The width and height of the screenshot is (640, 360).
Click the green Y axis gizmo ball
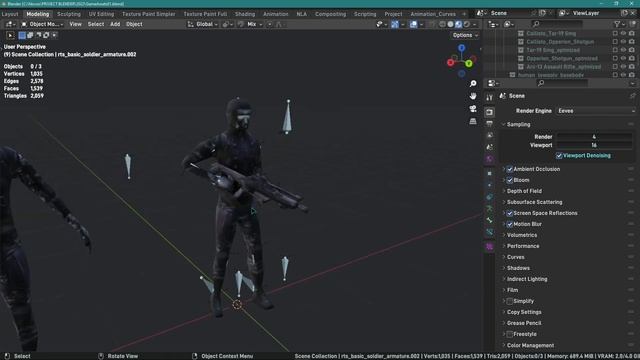tap(469, 63)
